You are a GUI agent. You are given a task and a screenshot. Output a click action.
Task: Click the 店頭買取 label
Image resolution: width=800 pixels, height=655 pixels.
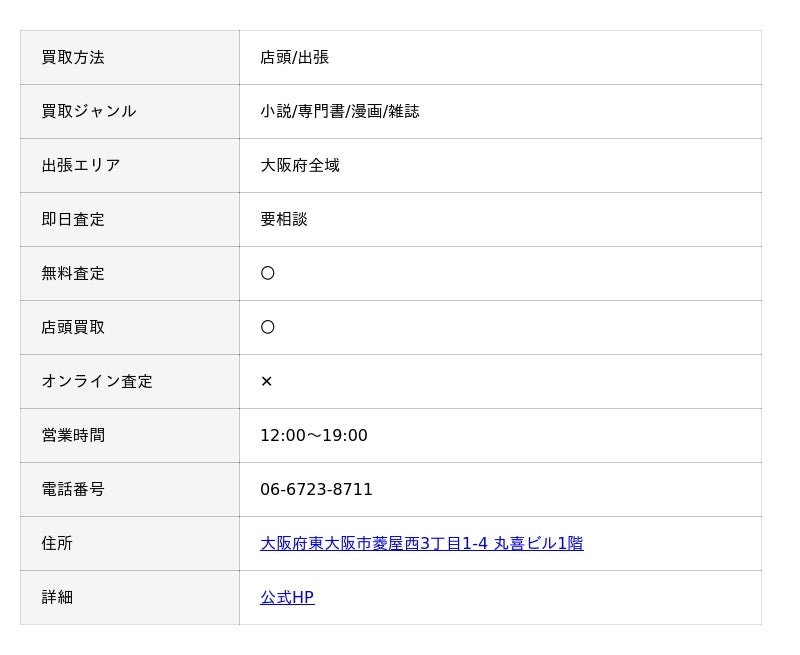pos(73,327)
